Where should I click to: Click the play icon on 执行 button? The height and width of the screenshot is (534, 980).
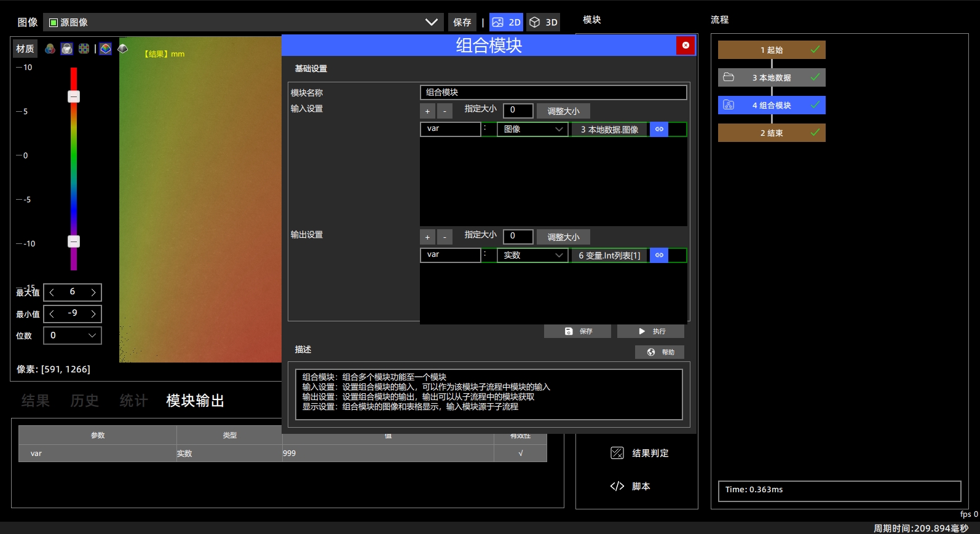[642, 331]
